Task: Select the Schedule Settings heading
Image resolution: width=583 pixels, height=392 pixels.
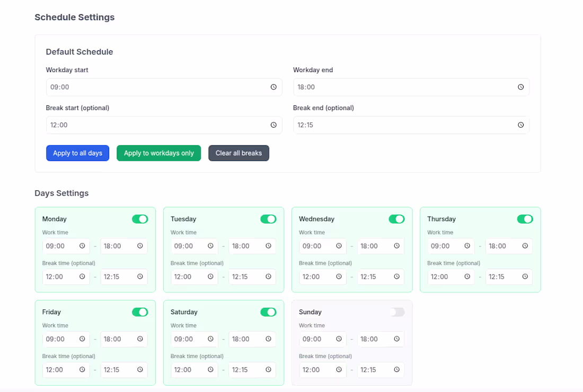Action: 74,17
